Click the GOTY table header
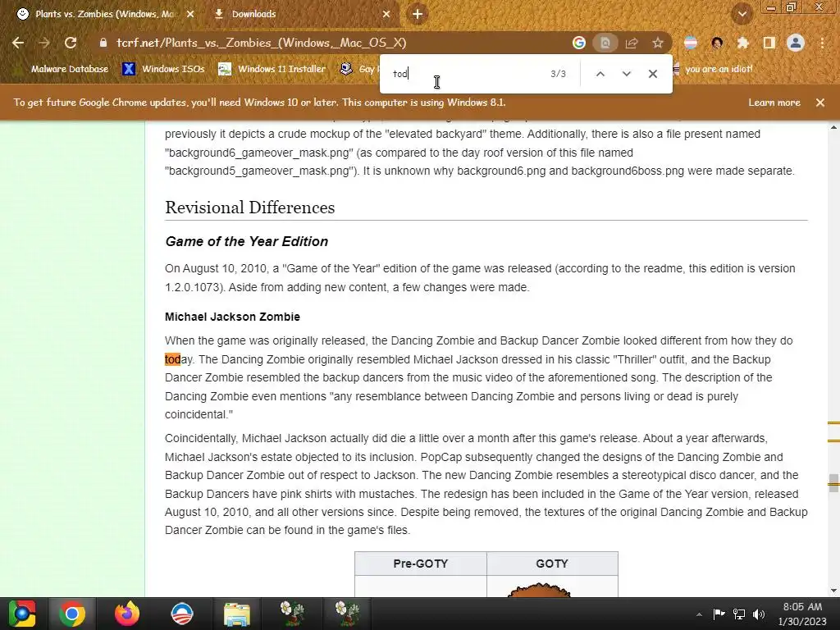This screenshot has width=840, height=630. tap(552, 564)
